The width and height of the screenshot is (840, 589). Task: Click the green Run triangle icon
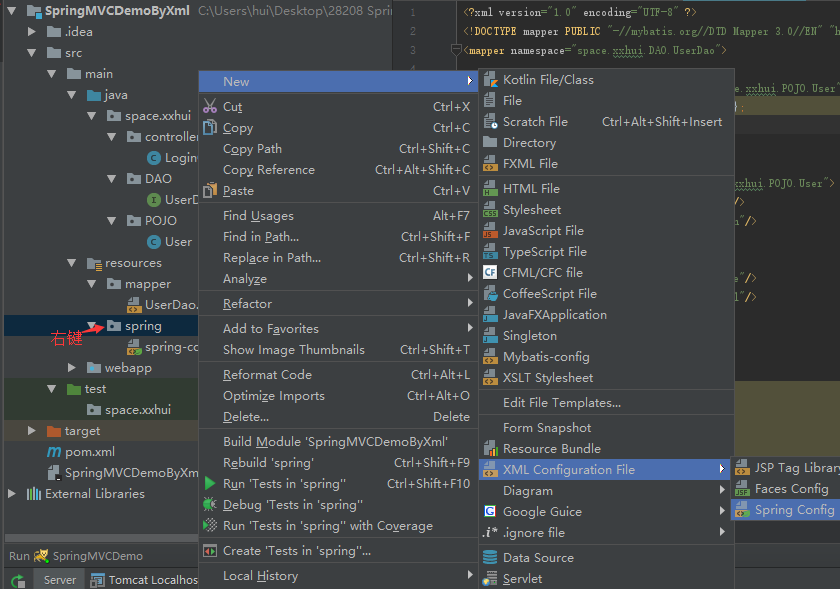click(210, 483)
